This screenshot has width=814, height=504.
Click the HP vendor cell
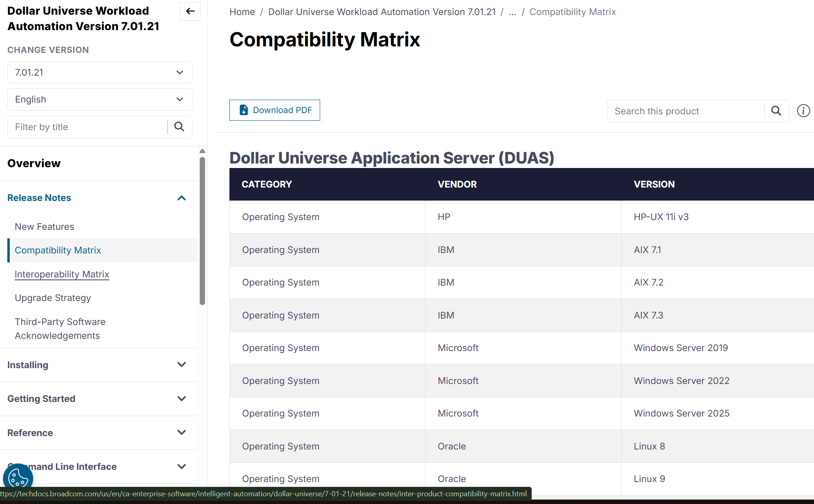tap(523, 217)
